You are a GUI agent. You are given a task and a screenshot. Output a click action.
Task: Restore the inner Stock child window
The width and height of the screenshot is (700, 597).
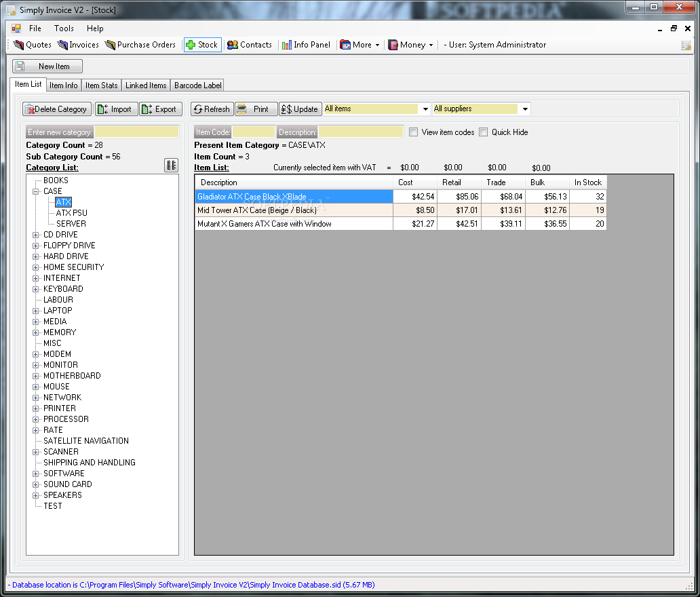[x=674, y=28]
